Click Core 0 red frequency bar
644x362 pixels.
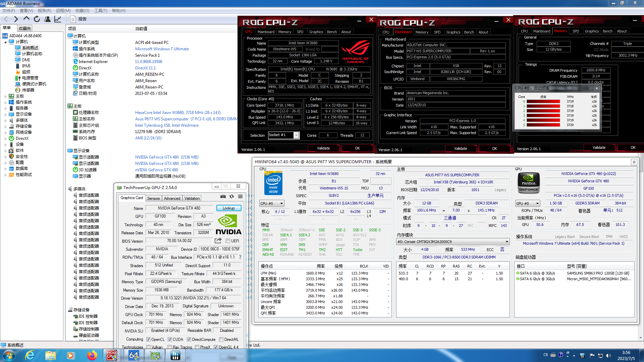click(x=543, y=102)
